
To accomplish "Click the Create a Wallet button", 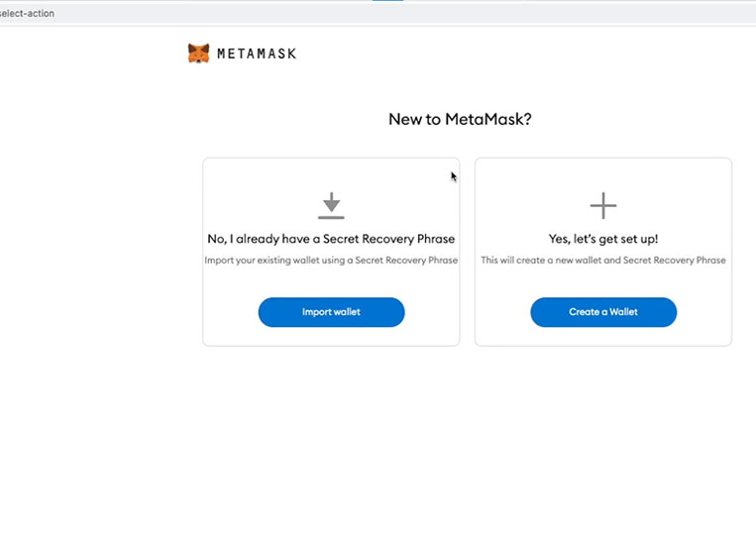I will coord(603,312).
